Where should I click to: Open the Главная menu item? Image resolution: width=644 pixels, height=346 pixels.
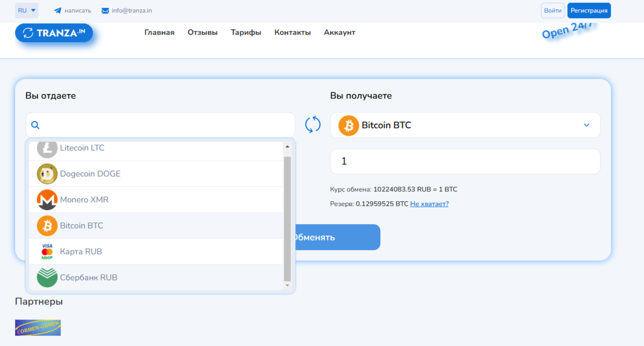tap(160, 32)
